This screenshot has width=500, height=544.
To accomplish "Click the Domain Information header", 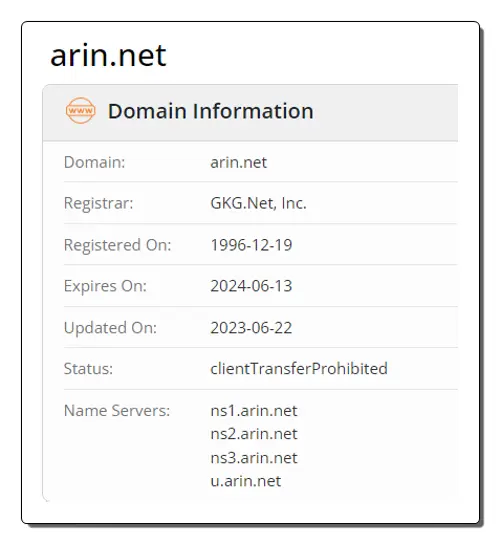I will pos(210,111).
